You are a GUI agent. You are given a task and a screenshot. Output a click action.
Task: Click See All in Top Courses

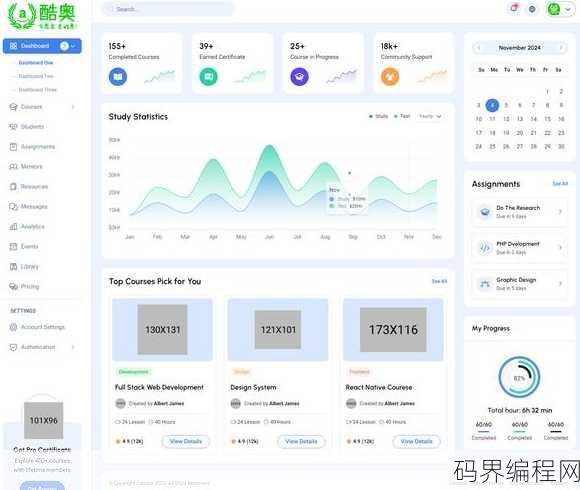click(439, 281)
